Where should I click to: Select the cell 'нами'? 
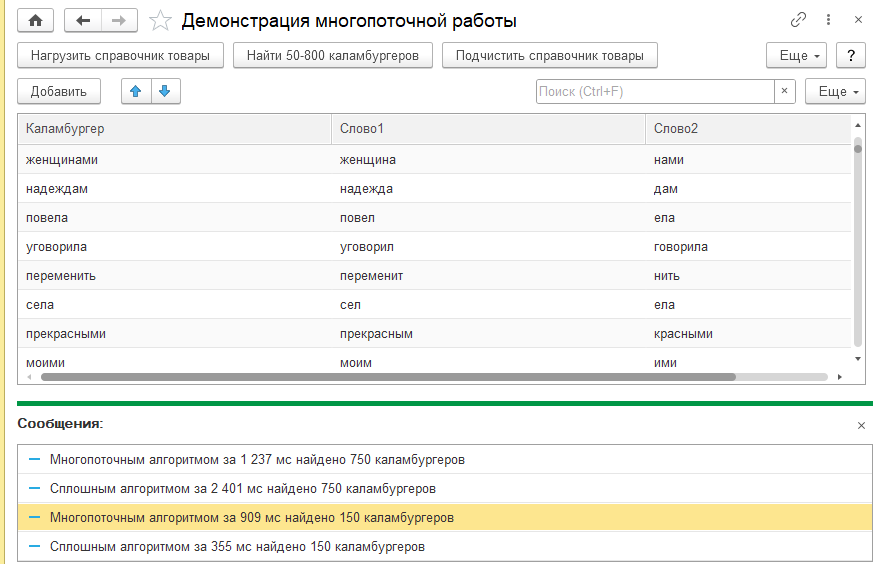click(748, 160)
